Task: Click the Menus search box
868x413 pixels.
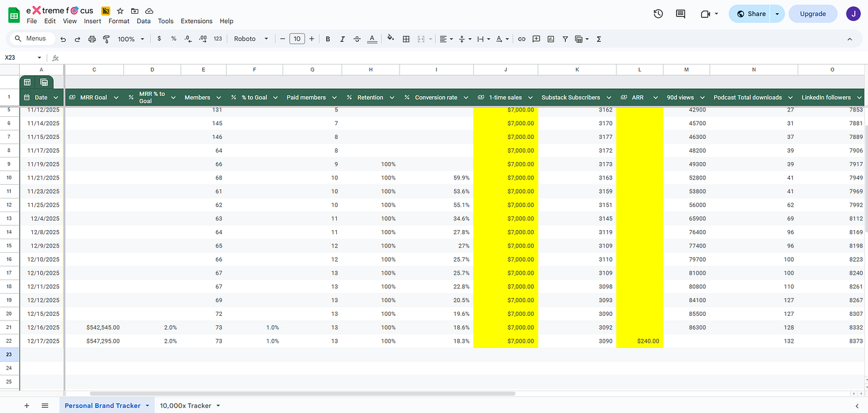Action: tap(33, 39)
